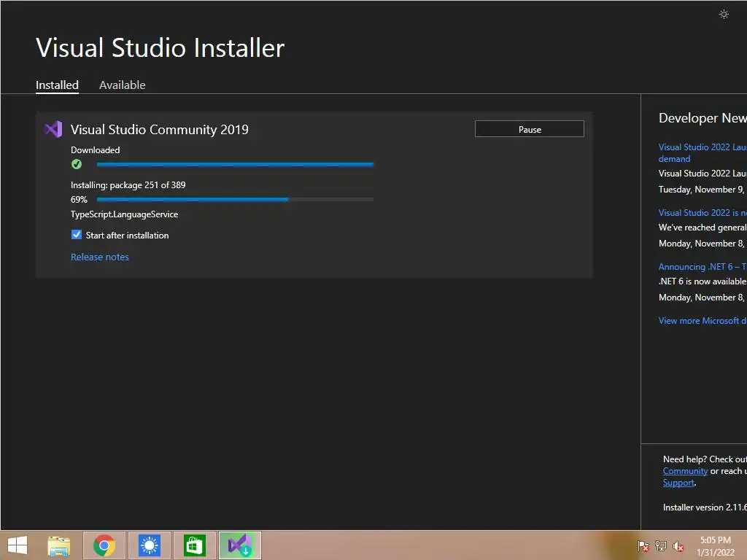Screen dimensions: 747x560
Task: Toggle the light/dark theme sun icon
Action: point(724,15)
